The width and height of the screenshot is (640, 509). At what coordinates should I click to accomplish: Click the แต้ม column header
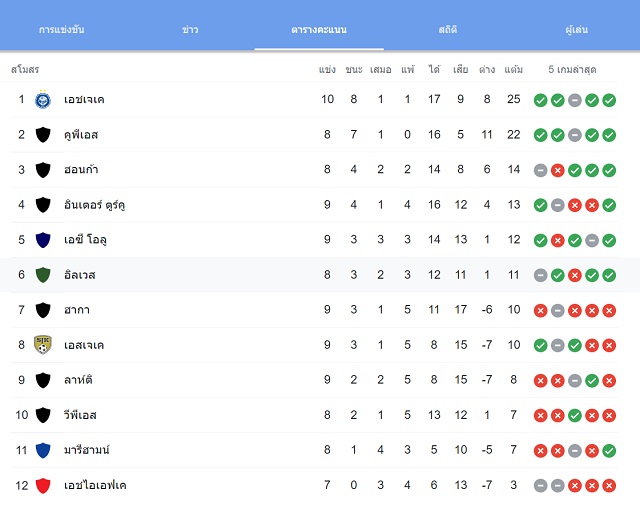click(513, 69)
